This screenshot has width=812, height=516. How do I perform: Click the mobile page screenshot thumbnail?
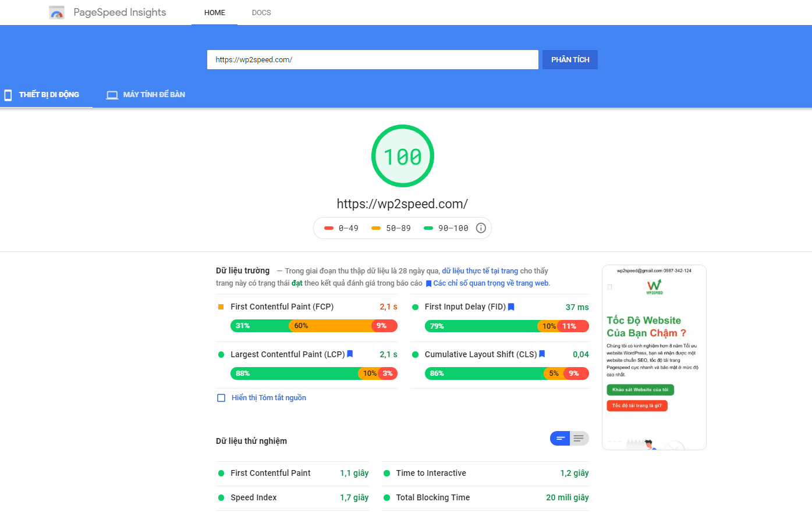(654, 358)
